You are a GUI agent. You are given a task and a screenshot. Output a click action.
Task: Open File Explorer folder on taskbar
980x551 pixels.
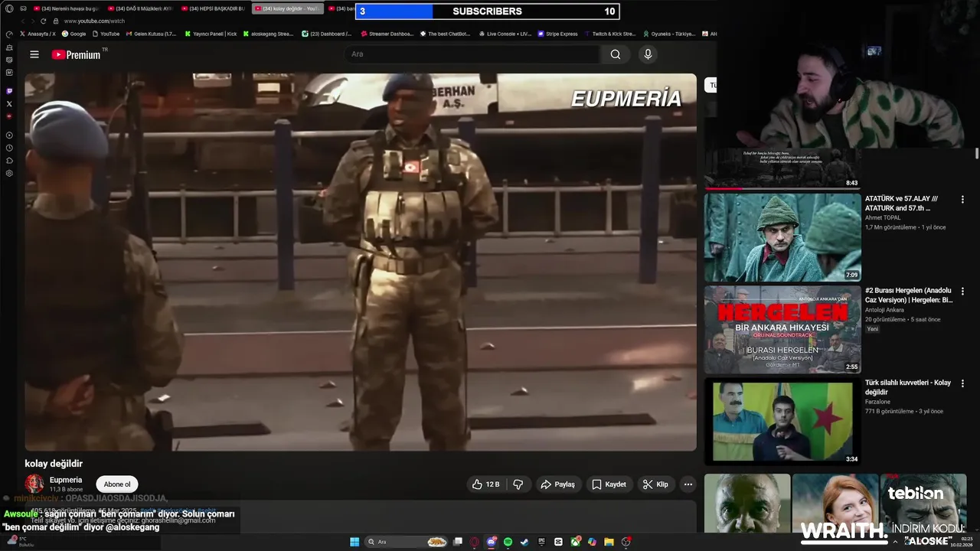coord(609,542)
